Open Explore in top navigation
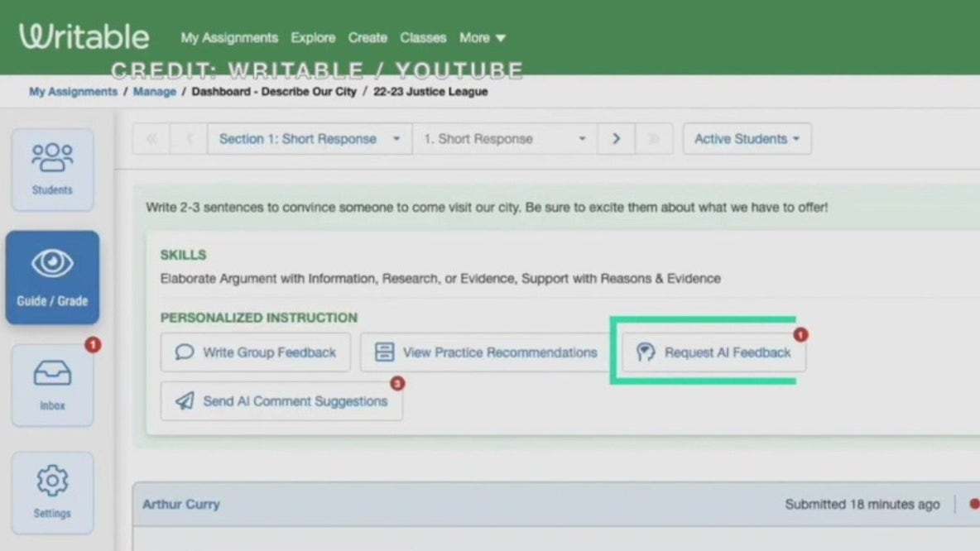This screenshot has width=980, height=551. pyautogui.click(x=313, y=38)
